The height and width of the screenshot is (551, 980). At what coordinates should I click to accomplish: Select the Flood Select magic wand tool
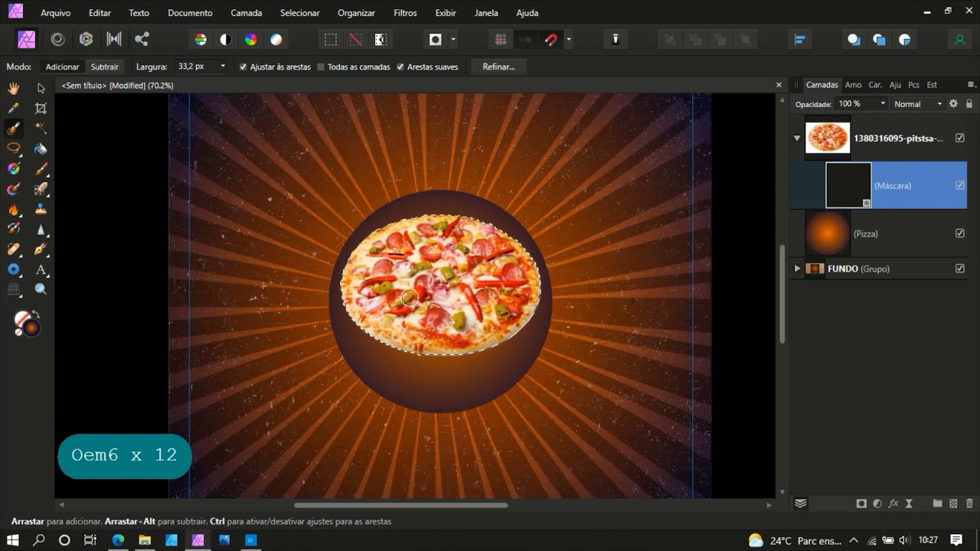pyautogui.click(x=41, y=128)
